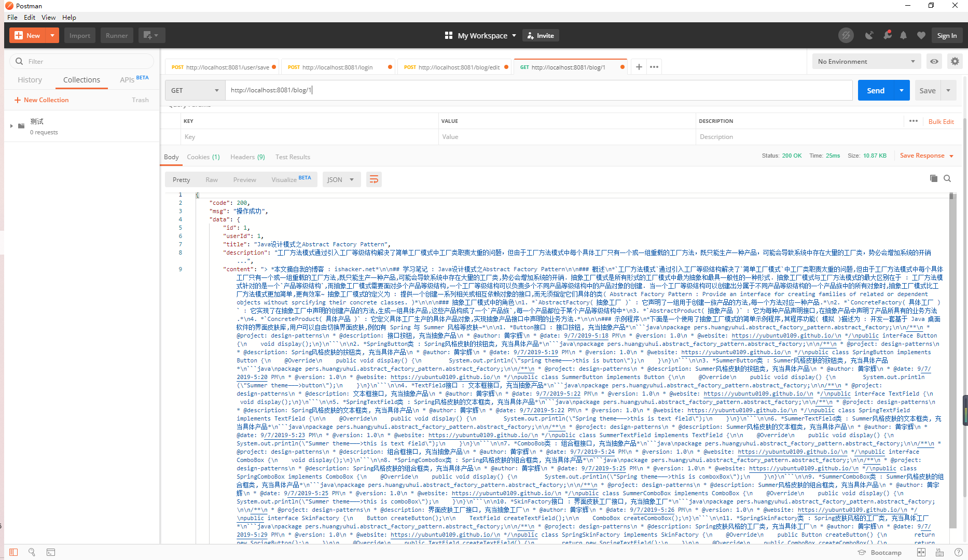Click the Bulk Edit link

click(x=941, y=121)
